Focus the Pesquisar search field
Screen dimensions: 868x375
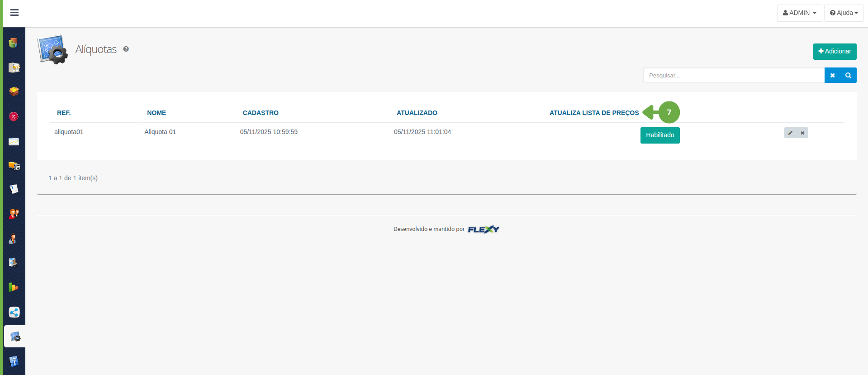[733, 75]
